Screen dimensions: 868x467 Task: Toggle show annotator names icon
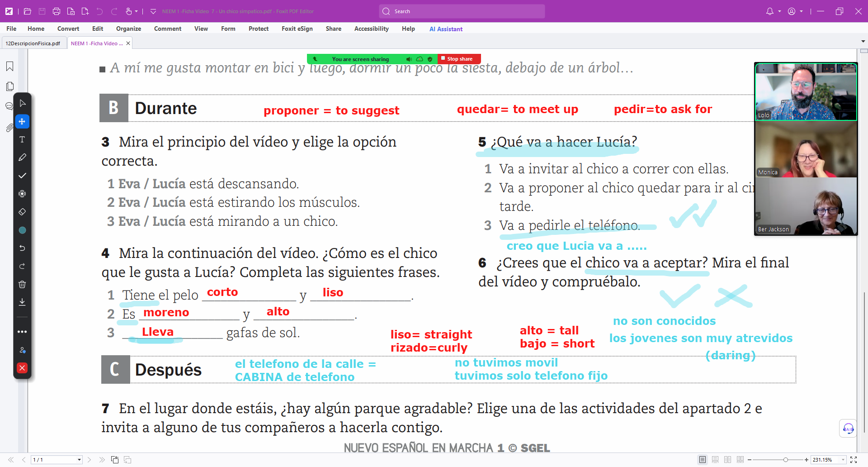click(22, 350)
